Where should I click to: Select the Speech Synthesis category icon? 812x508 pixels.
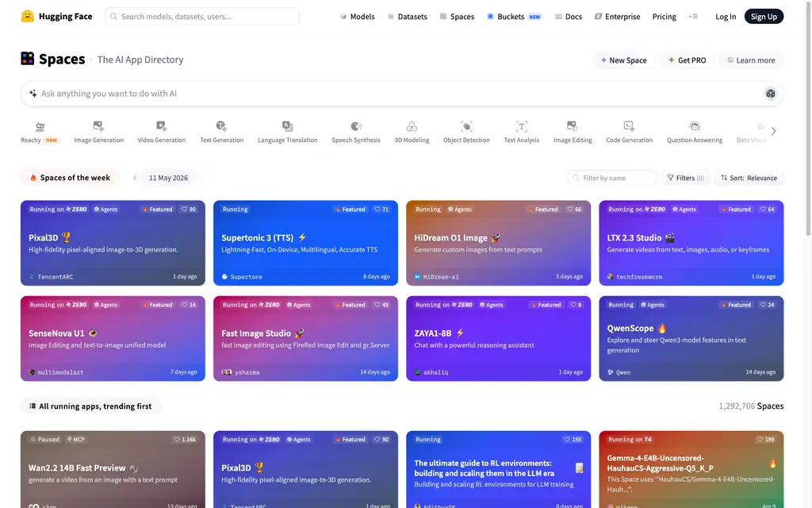point(356,126)
